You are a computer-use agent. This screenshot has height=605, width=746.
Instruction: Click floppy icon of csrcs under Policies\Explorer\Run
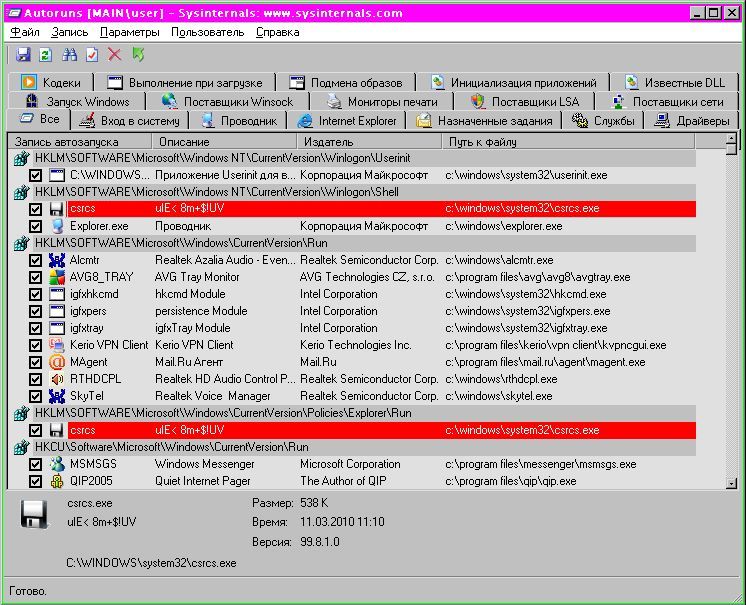point(57,430)
